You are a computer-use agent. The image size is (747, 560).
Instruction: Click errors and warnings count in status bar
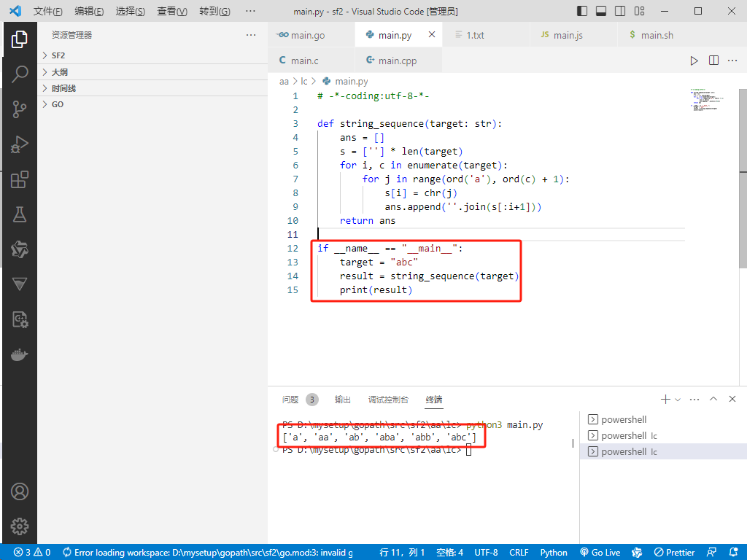[x=32, y=553]
